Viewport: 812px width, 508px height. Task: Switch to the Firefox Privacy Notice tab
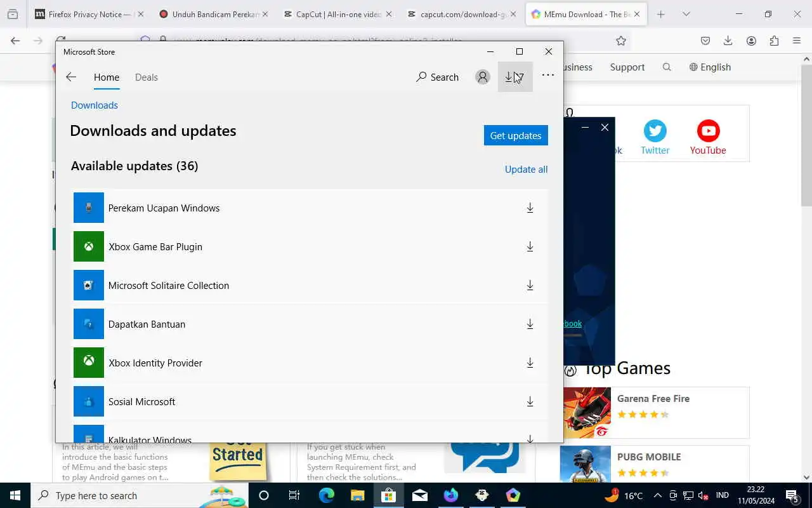pyautogui.click(x=89, y=14)
